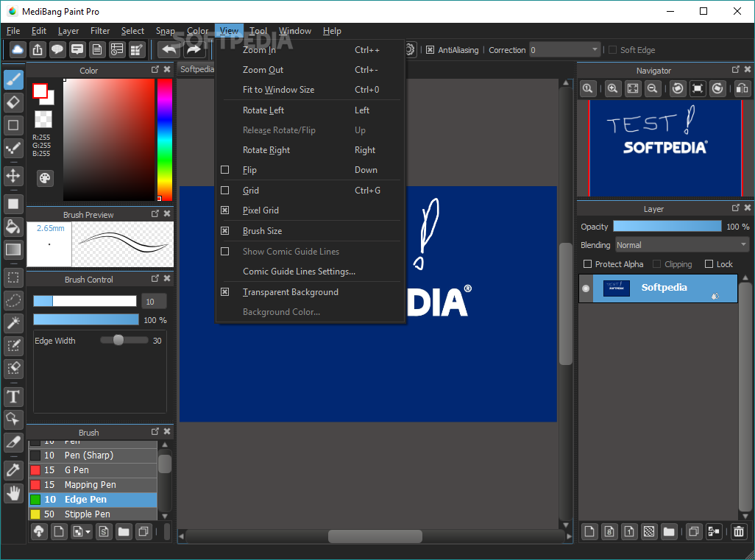
Task: Open the Filter menu
Action: (100, 31)
